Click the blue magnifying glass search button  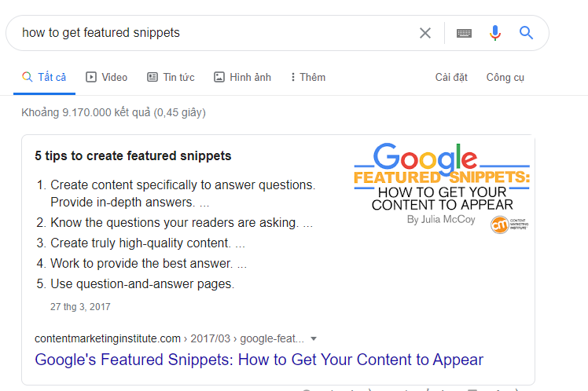[527, 33]
